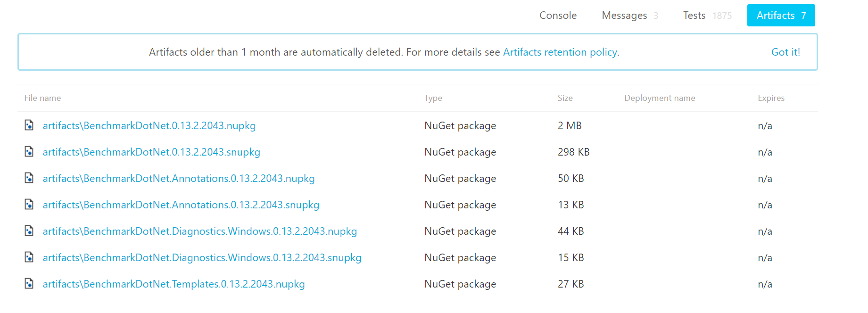The height and width of the screenshot is (313, 868).
Task: Download the BenchmarkDotNet.Annotations snupkg file
Action: 181,205
